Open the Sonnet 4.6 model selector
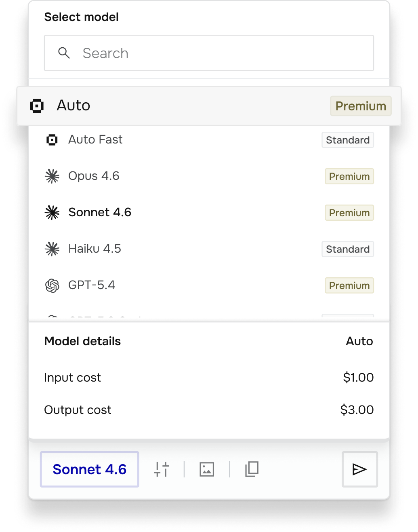This screenshot has height=532, width=418. click(90, 469)
